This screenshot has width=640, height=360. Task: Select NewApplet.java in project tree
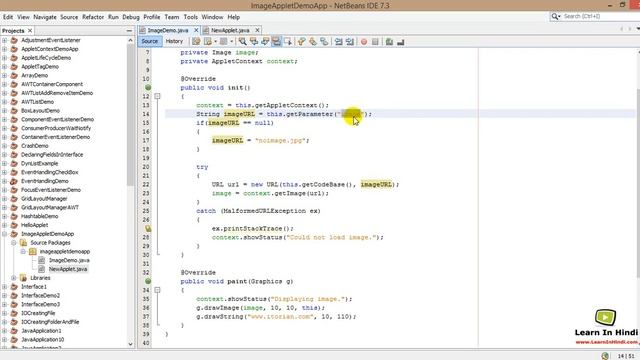(x=68, y=269)
